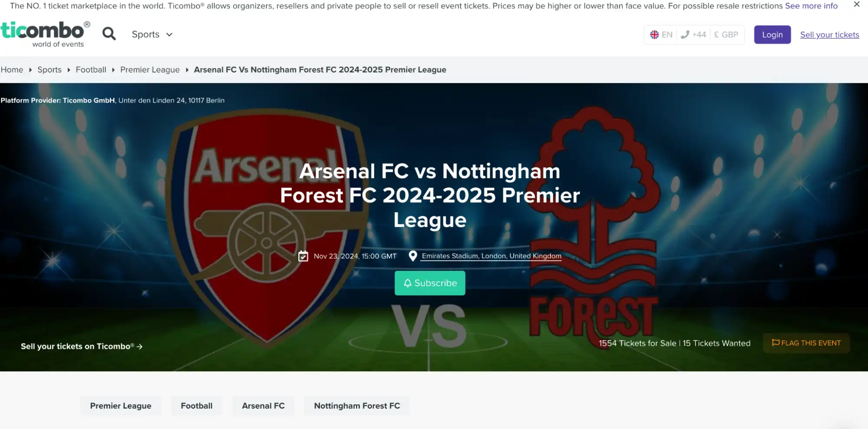The image size is (868, 429).
Task: Select the Premier League breadcrumb
Action: pyautogui.click(x=149, y=69)
